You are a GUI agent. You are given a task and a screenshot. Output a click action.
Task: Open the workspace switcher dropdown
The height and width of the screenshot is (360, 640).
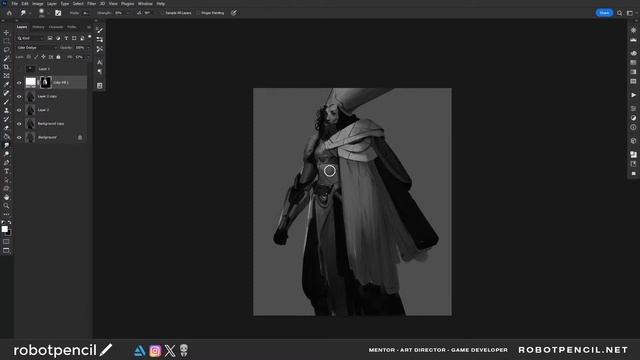631,13
